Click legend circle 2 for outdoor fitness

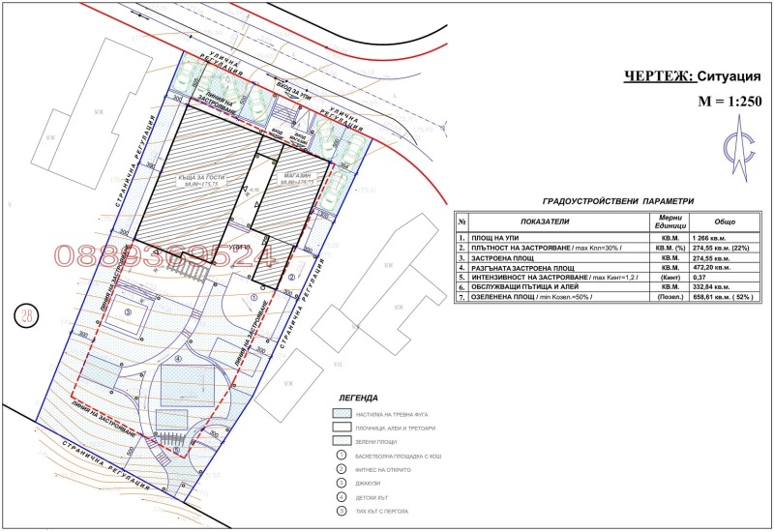pyautogui.click(x=341, y=469)
